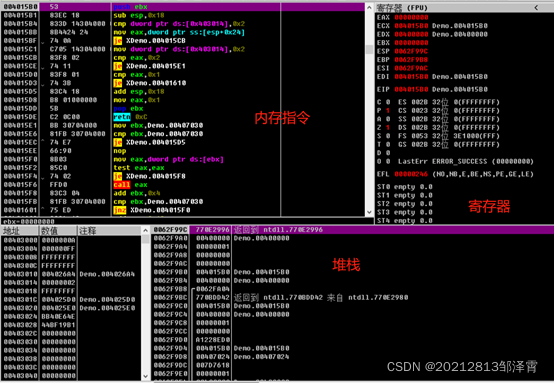Select the 'pop ebx' instruction row
Image resolution: width=554 pixels, height=383 pixels.
(x=183, y=108)
